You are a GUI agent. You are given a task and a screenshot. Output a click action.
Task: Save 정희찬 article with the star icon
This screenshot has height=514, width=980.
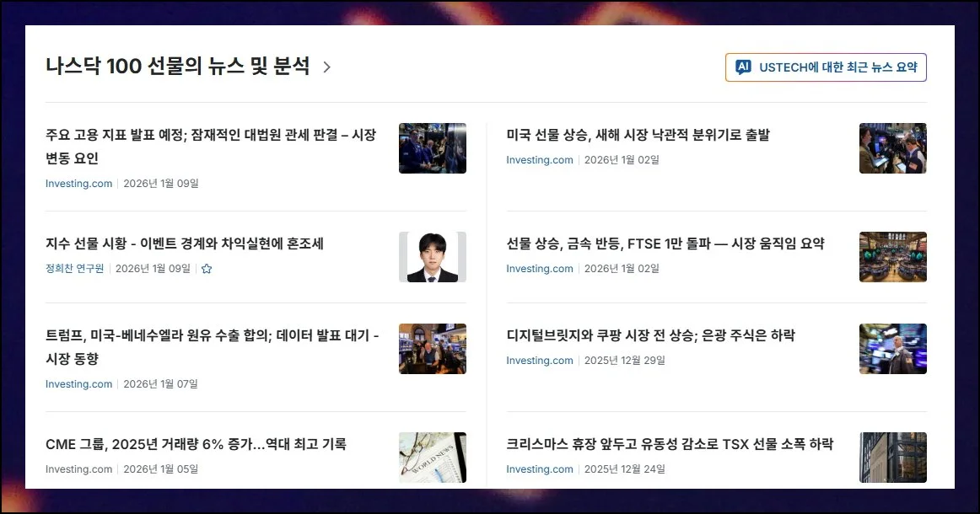point(207,269)
